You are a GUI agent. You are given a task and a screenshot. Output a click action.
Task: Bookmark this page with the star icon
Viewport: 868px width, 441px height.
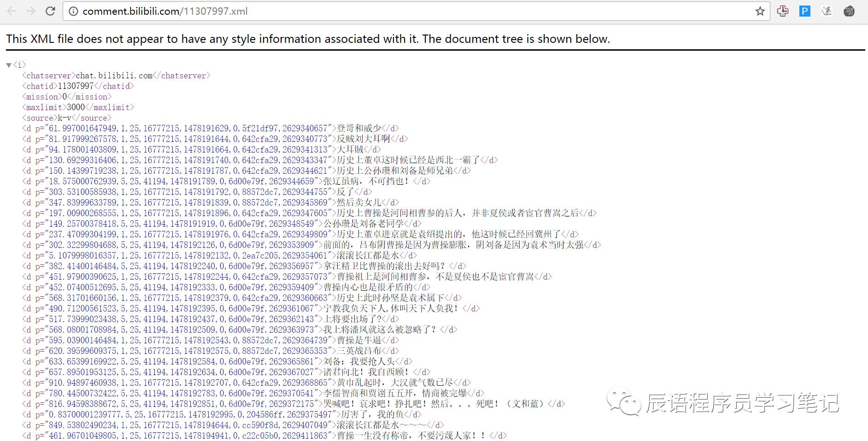(760, 11)
